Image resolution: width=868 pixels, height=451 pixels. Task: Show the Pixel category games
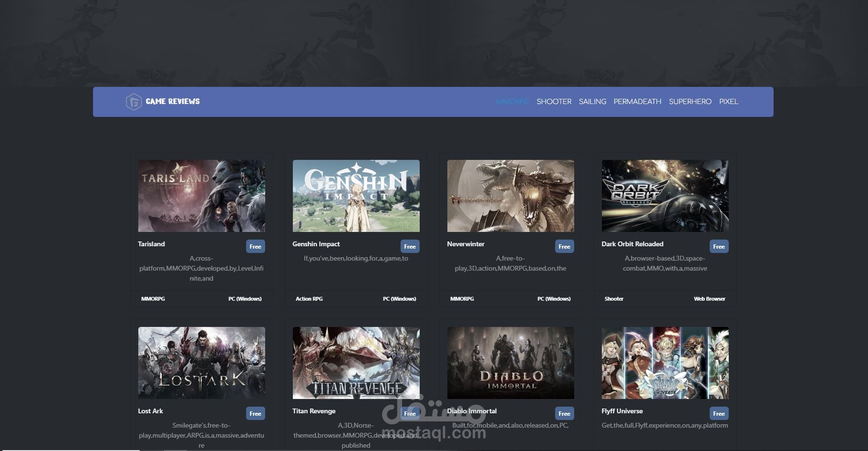728,102
